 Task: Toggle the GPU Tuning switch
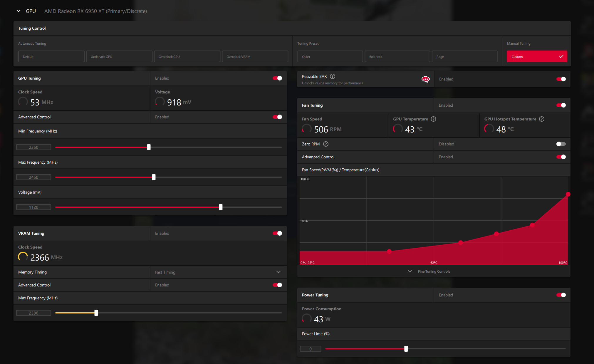coord(277,78)
